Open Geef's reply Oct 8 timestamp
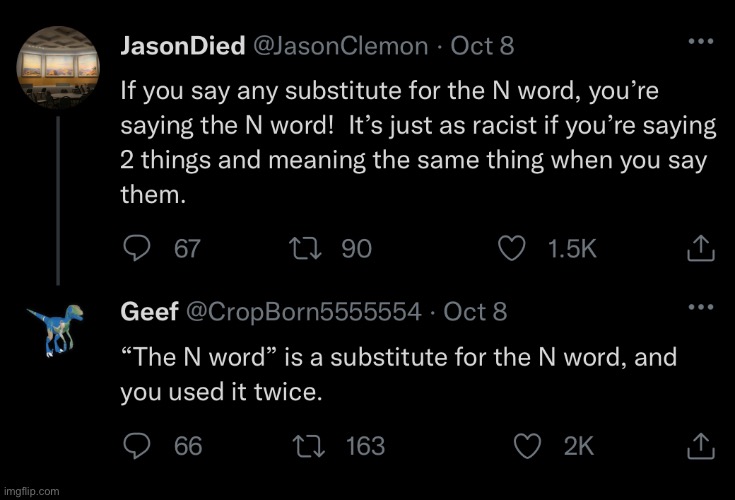 click(475, 312)
